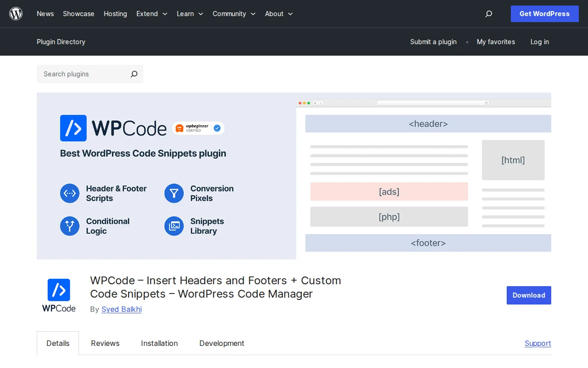
Task: Expand the Extend dropdown menu
Action: tap(152, 14)
